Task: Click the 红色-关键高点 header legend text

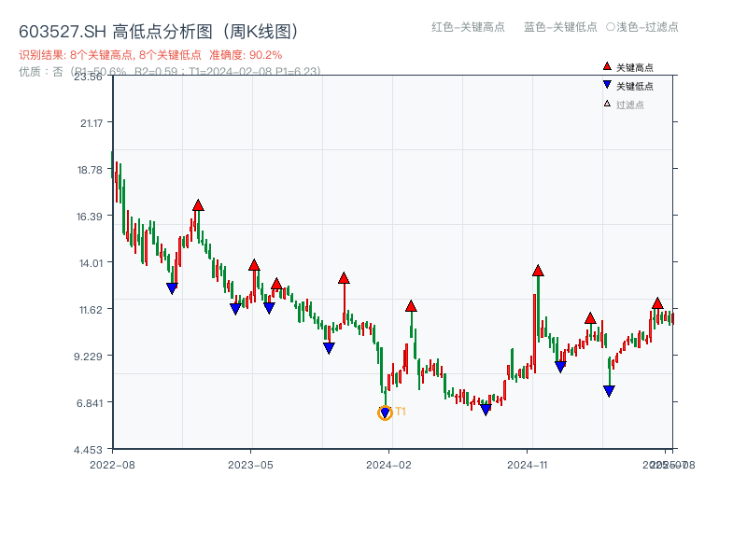Action: [468, 27]
